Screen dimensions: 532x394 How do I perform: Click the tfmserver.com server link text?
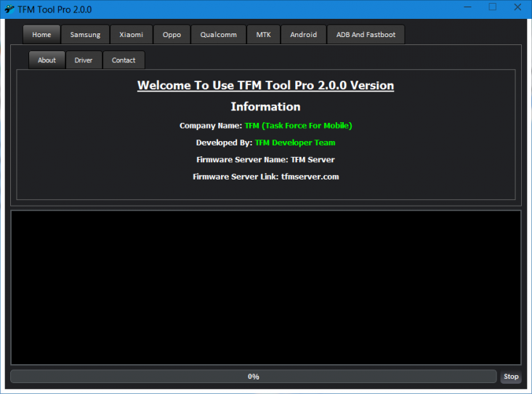(x=310, y=177)
